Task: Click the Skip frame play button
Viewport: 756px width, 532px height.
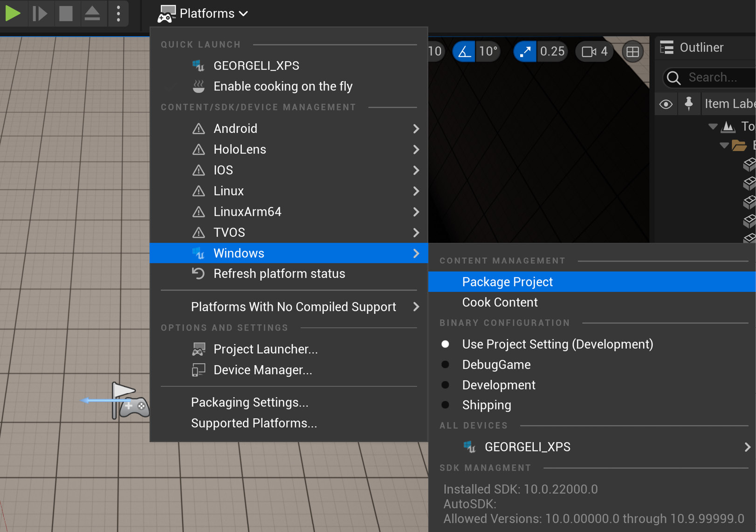Action: point(40,13)
